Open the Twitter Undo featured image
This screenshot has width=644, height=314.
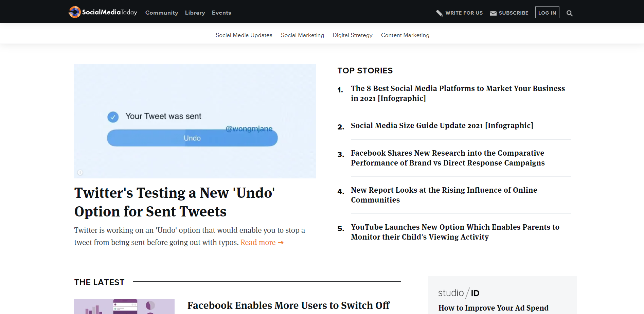[195, 121]
